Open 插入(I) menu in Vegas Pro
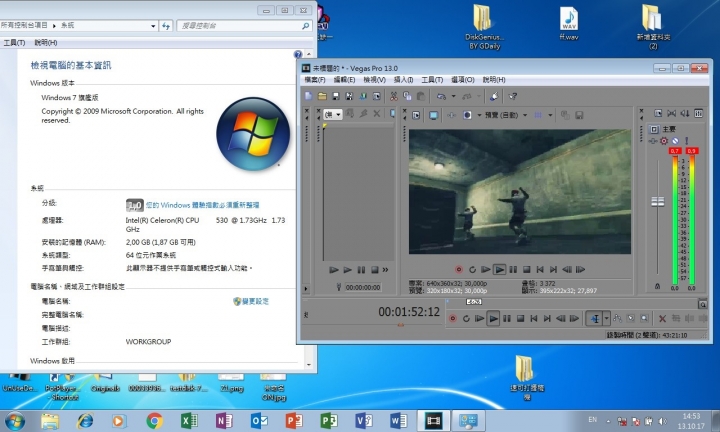The image size is (720, 432). (x=404, y=80)
